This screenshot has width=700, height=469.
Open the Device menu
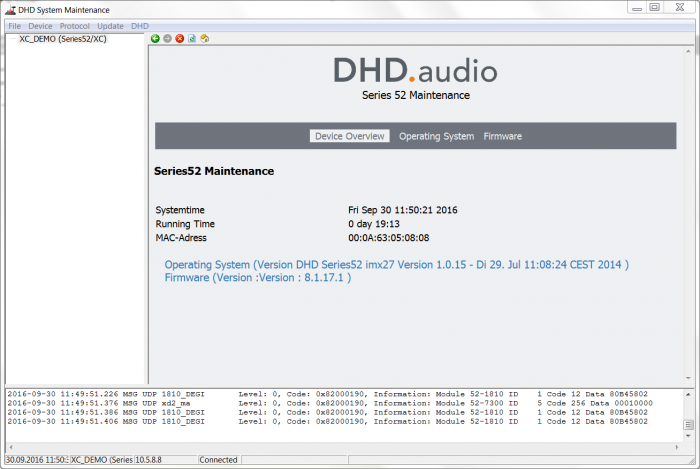[40, 26]
